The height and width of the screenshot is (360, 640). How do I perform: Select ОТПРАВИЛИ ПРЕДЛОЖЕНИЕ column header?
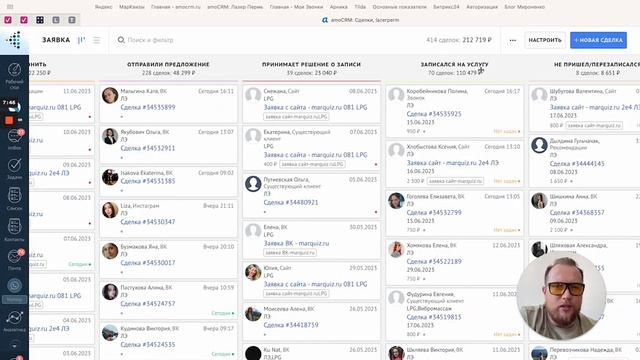[x=168, y=64]
